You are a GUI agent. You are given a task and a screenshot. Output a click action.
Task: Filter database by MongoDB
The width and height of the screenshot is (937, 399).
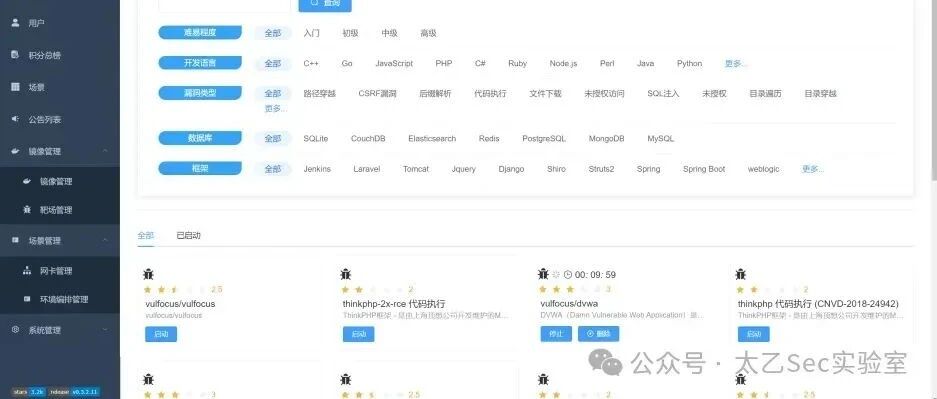(x=607, y=139)
